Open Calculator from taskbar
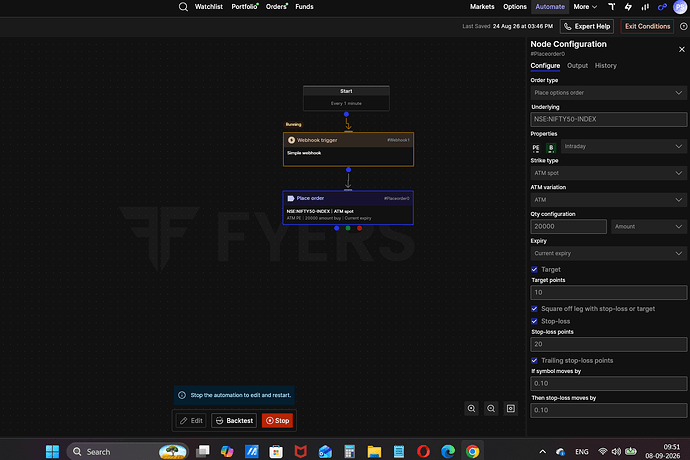This screenshot has height=460, width=690. [350, 452]
